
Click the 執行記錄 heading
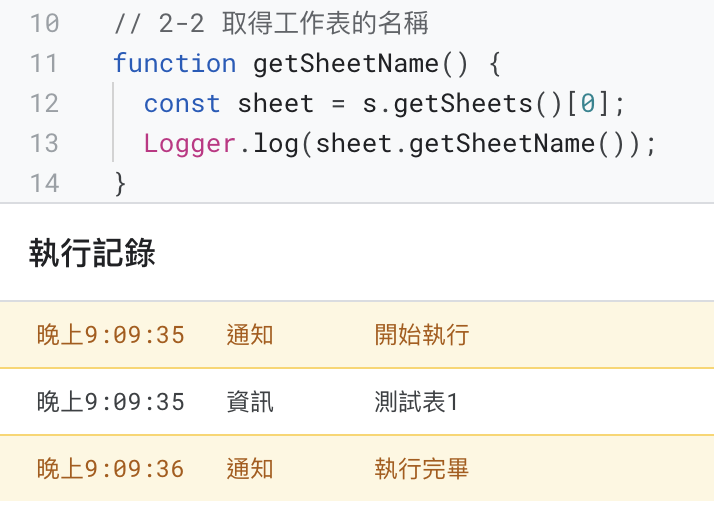pos(92,253)
